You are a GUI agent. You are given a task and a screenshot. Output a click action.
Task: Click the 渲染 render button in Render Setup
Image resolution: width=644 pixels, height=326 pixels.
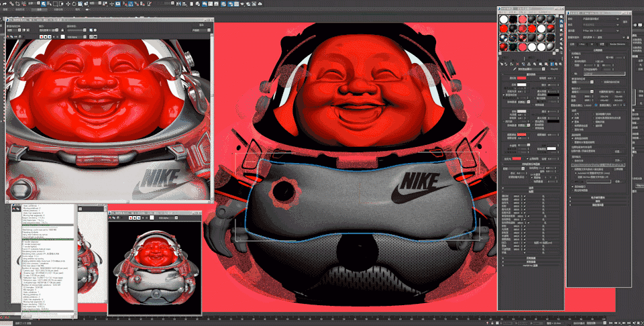[625, 21]
